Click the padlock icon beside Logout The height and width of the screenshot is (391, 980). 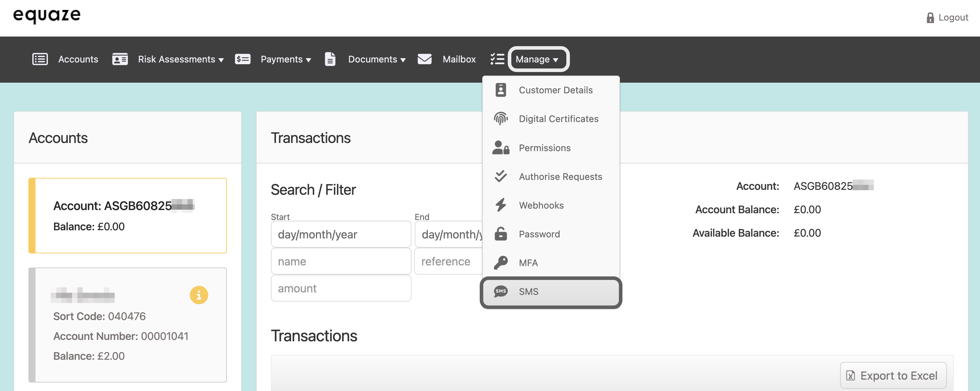click(x=930, y=18)
